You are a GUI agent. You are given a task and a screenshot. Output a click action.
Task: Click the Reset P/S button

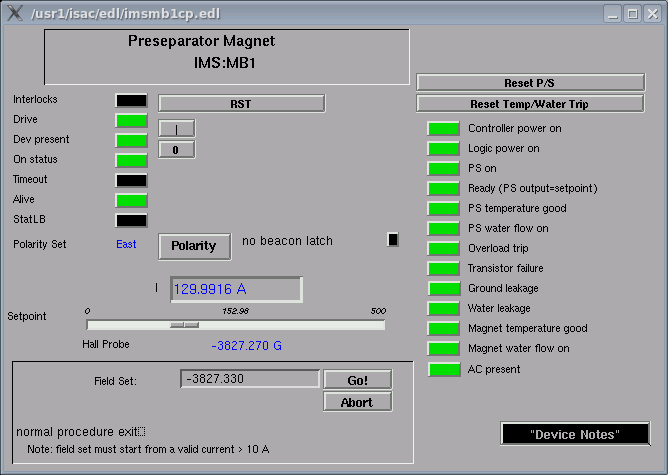pos(530,82)
